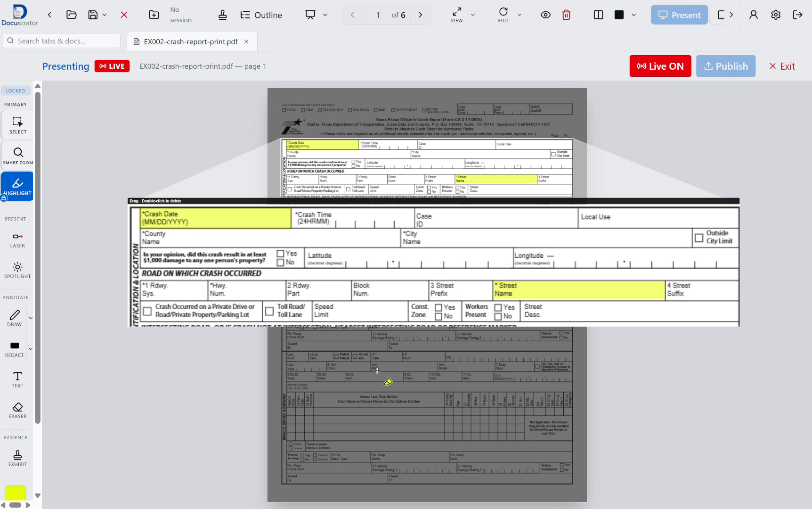This screenshot has height=509, width=812.
Task: Close the EX002-crash-report-print.pdf tab
Action: (246, 41)
